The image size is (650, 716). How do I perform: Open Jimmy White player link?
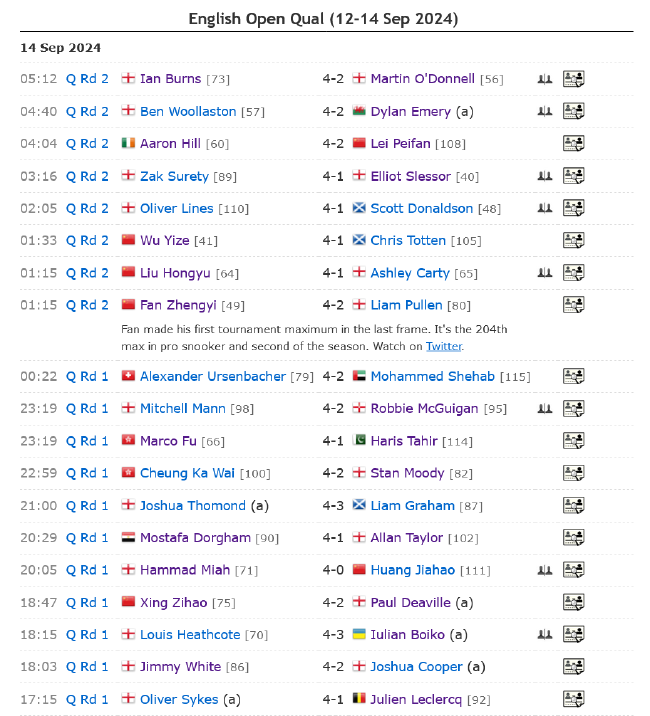pyautogui.click(x=180, y=667)
